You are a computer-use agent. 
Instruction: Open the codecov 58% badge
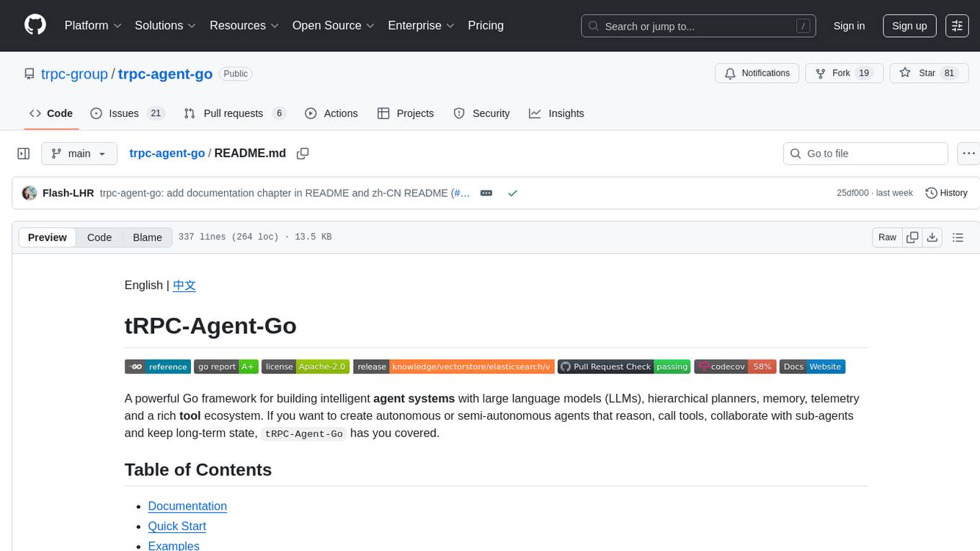(735, 366)
